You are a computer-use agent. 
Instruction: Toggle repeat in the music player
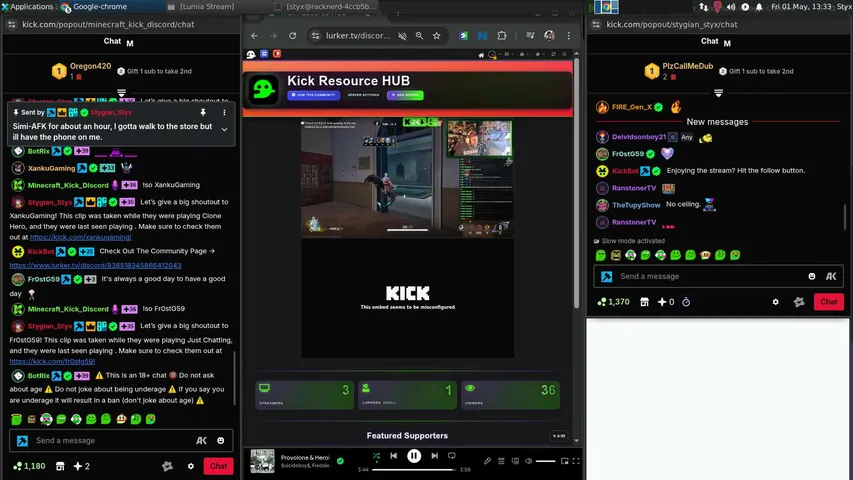452,456
